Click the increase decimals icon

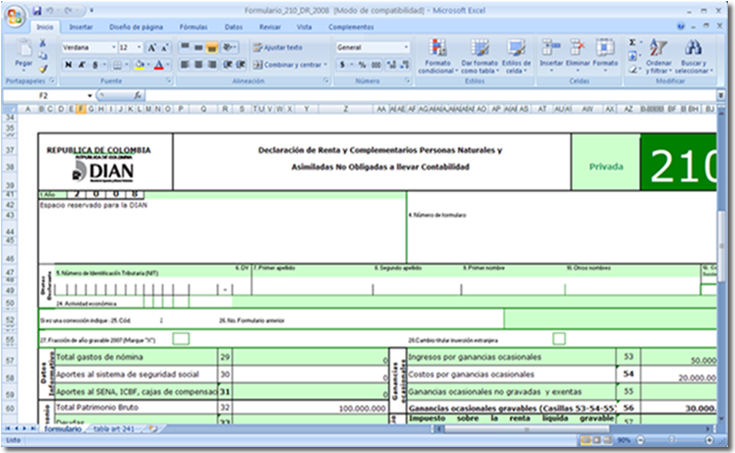[x=391, y=65]
